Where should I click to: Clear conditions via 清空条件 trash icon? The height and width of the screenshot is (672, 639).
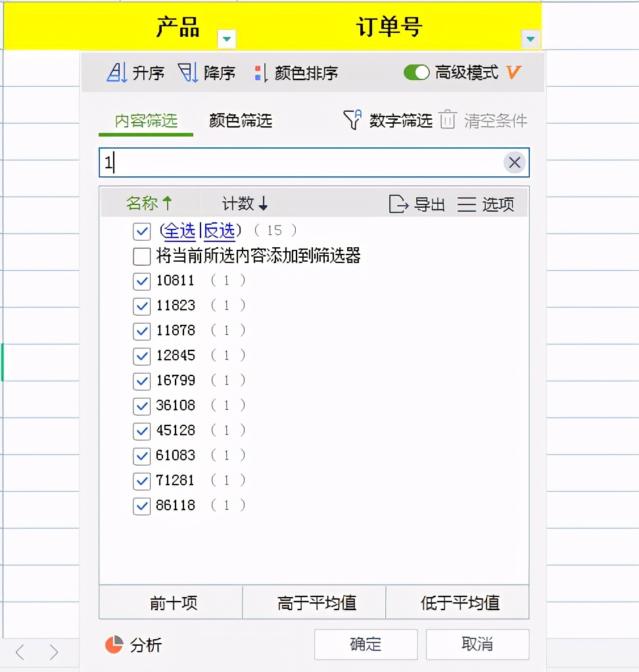[x=448, y=119]
